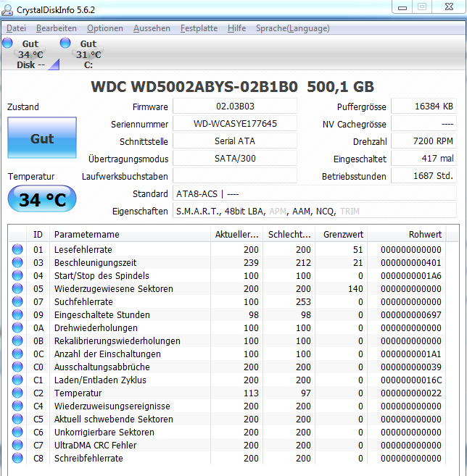The image size is (467, 476).
Task: Click status orb for Laden/Entladen Zyklus
Action: coord(17,380)
